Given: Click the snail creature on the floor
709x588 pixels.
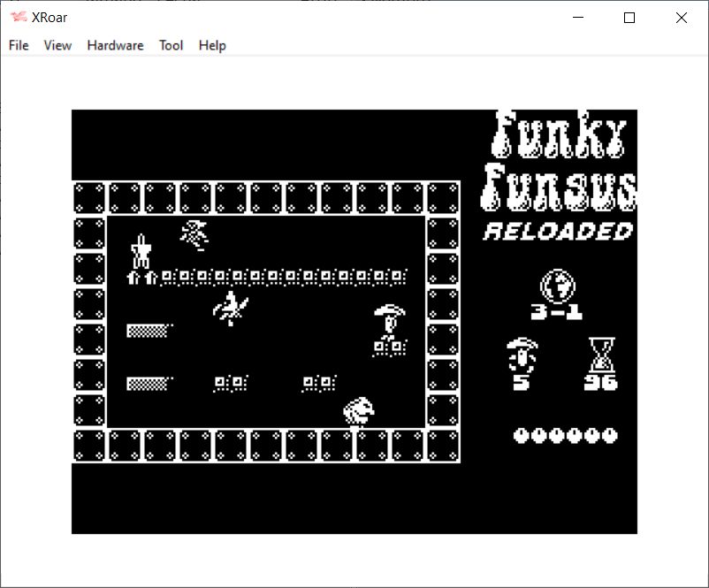Looking at the screenshot, I should pyautogui.click(x=360, y=411).
